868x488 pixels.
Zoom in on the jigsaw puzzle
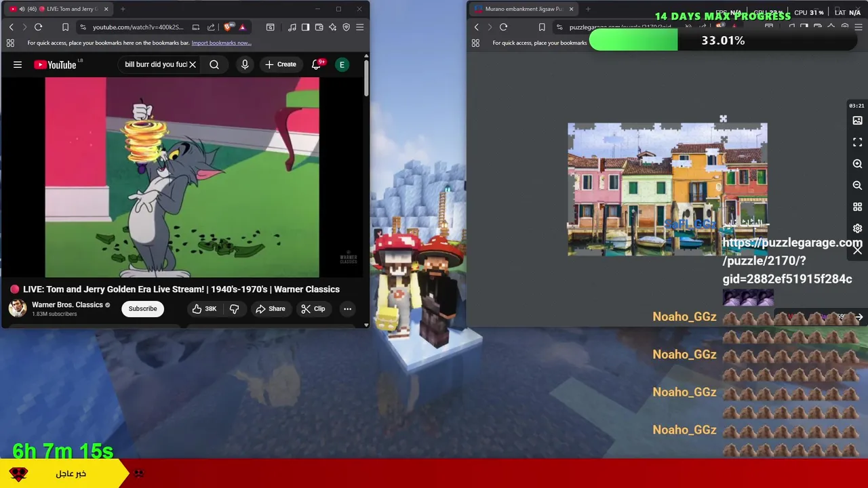pos(857,164)
